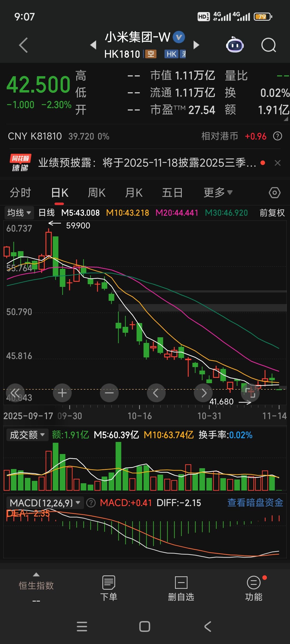Open help for 相对港币 premium
The height and width of the screenshot is (644, 290).
[277, 136]
